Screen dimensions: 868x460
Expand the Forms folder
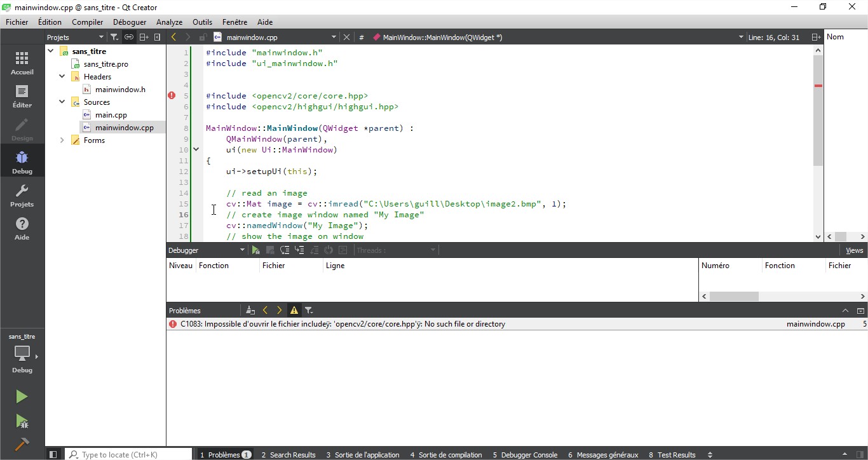click(x=62, y=140)
